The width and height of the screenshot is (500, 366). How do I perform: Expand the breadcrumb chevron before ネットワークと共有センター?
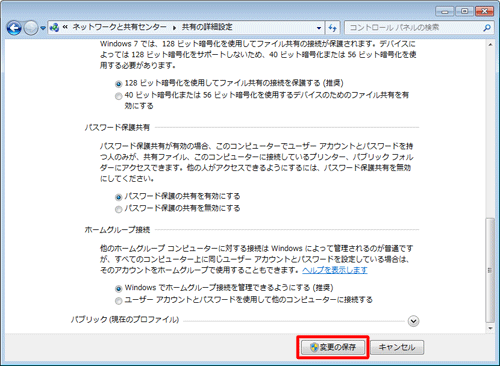pyautogui.click(x=65, y=27)
